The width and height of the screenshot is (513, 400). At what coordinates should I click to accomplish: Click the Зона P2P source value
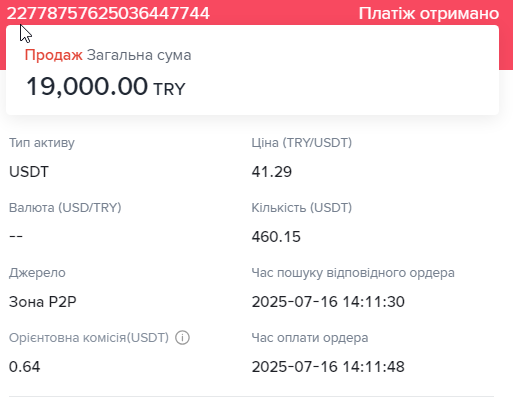click(43, 302)
